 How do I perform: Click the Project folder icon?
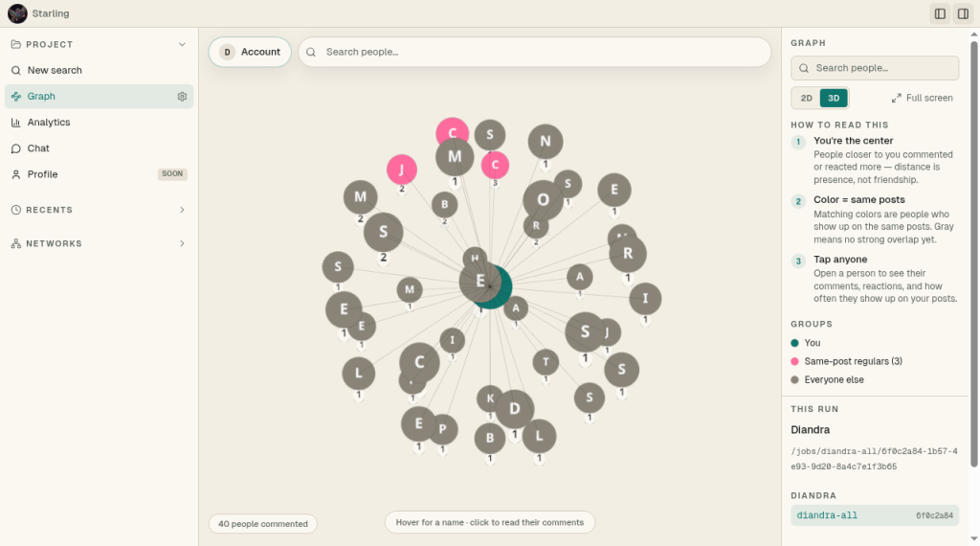pyautogui.click(x=16, y=44)
